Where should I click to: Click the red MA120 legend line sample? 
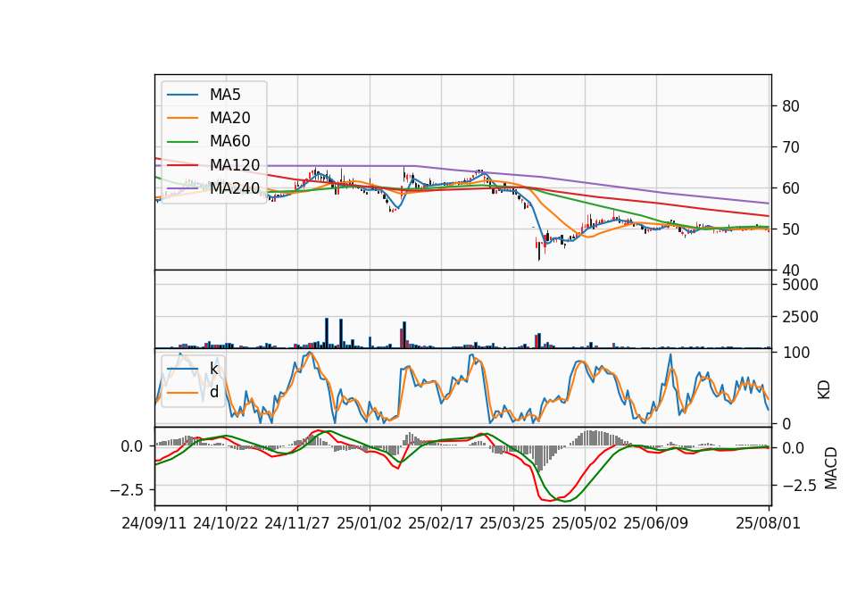tap(182, 166)
